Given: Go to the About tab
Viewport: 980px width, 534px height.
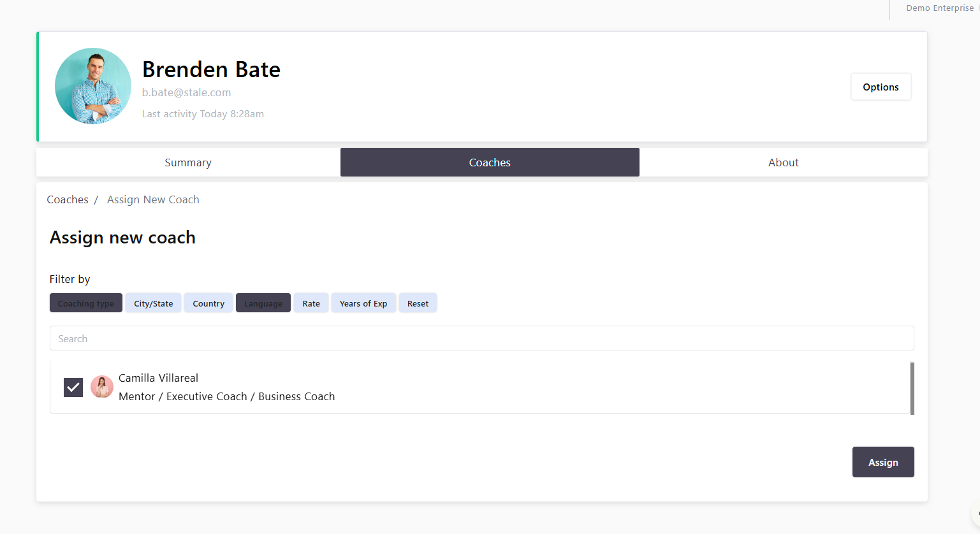Looking at the screenshot, I should point(783,162).
